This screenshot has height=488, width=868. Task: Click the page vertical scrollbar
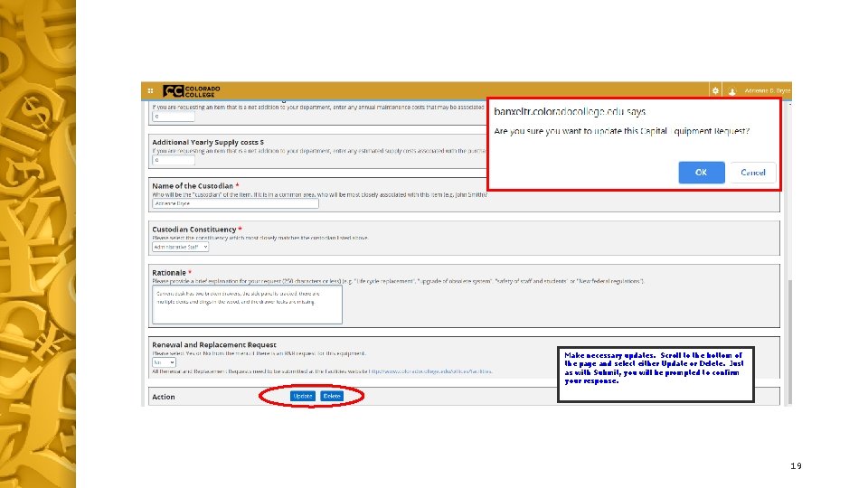[x=790, y=342]
